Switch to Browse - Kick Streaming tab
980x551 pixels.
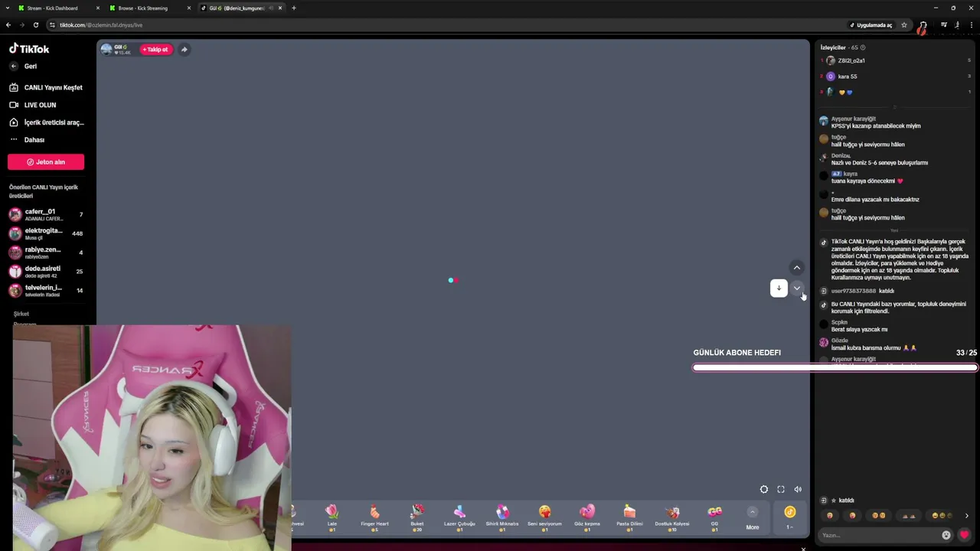[x=143, y=8]
